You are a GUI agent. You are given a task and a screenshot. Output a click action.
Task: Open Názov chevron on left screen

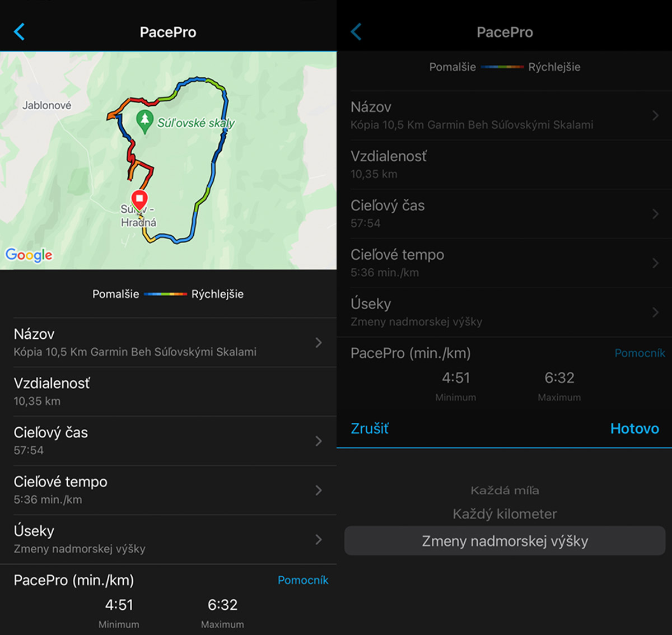[x=319, y=342]
